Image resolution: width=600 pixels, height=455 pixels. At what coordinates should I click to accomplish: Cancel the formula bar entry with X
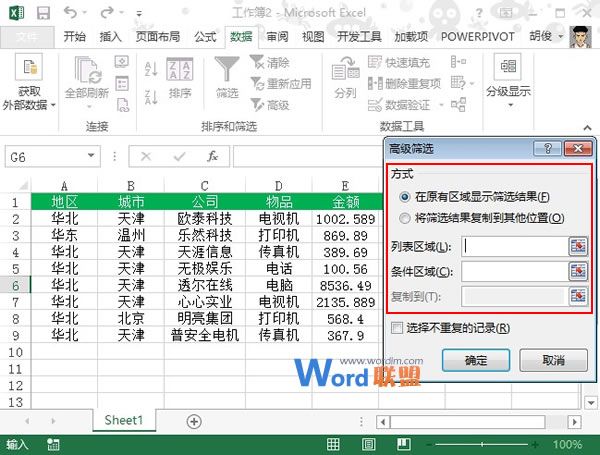[x=146, y=156]
